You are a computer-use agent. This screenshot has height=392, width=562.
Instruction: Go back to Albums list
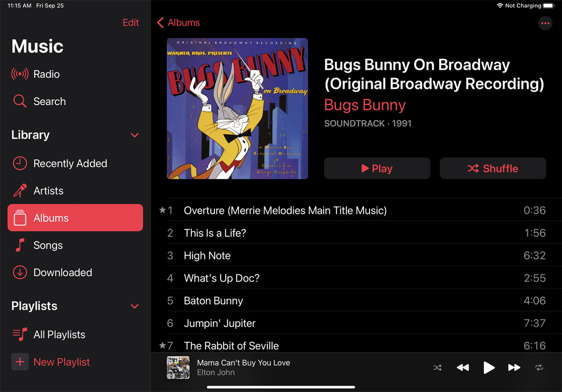click(x=178, y=22)
